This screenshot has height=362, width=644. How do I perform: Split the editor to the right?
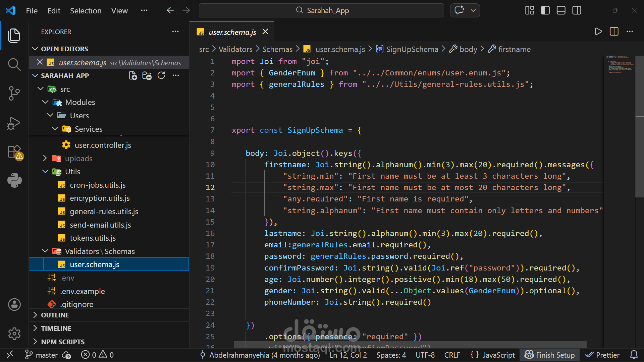coord(614,32)
